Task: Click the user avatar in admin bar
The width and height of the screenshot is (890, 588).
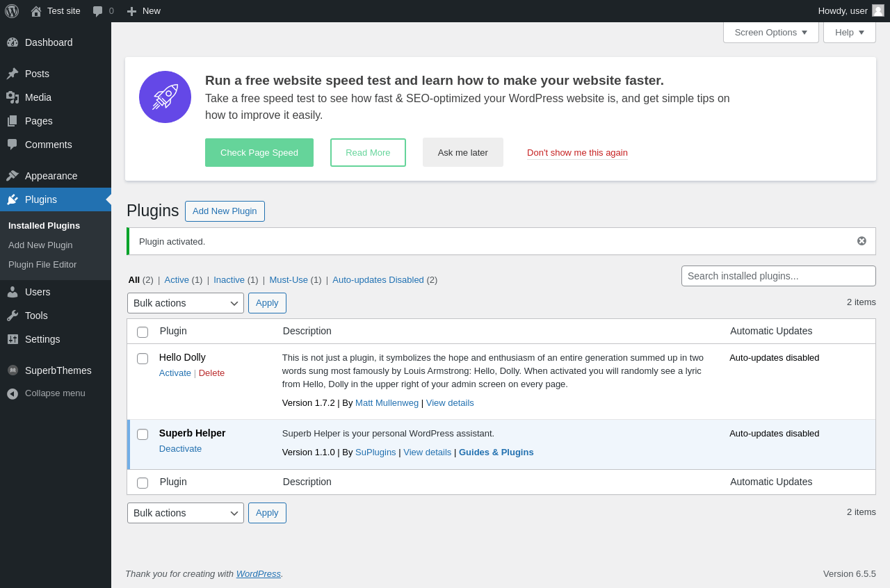Action: (878, 10)
